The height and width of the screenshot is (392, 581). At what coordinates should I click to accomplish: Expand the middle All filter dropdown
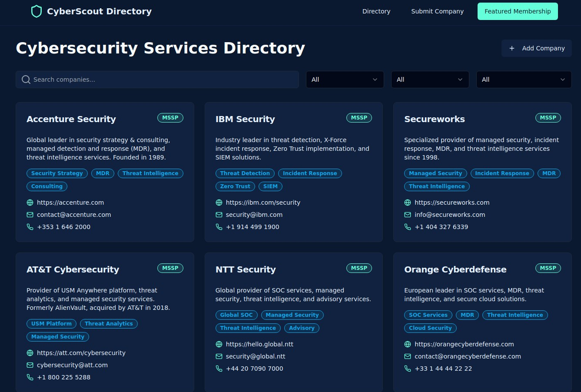(x=430, y=80)
